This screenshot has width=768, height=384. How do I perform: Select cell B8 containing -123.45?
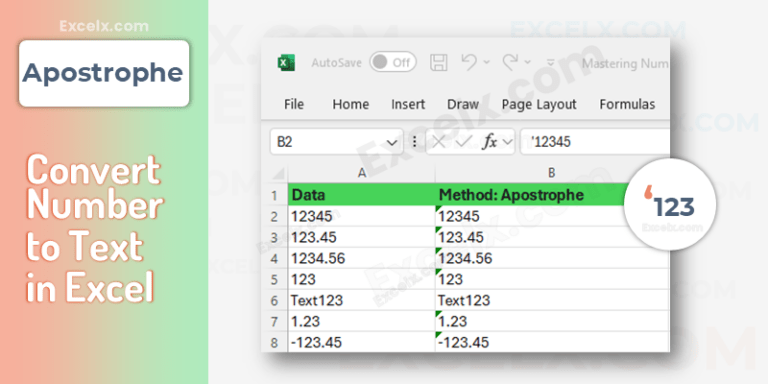coord(552,342)
